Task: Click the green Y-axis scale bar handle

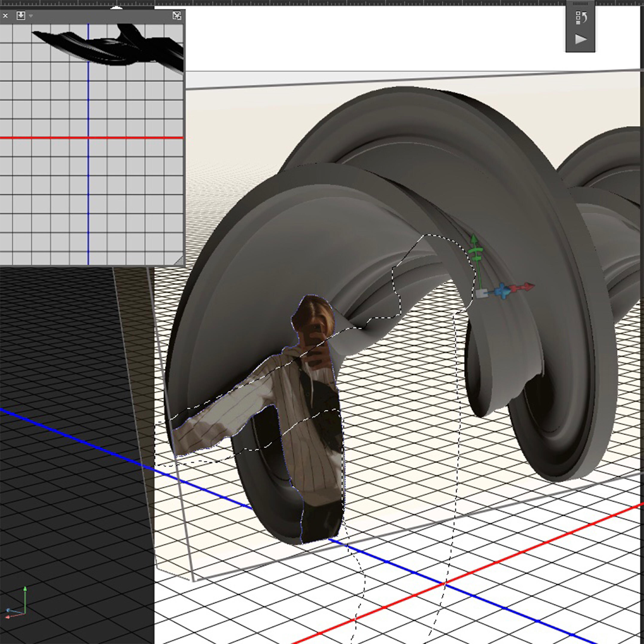Action: [476, 258]
